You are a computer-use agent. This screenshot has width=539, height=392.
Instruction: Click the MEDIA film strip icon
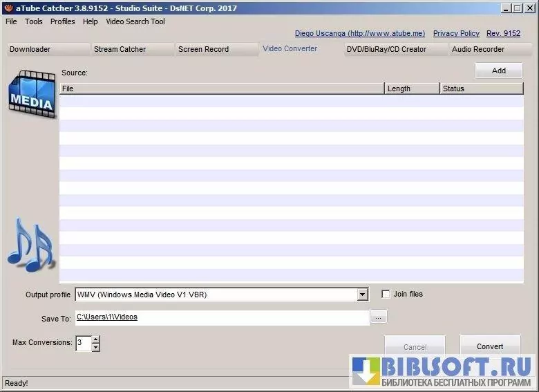click(31, 94)
